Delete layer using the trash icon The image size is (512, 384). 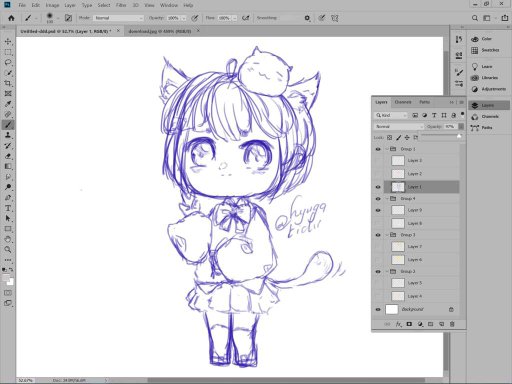[452, 324]
